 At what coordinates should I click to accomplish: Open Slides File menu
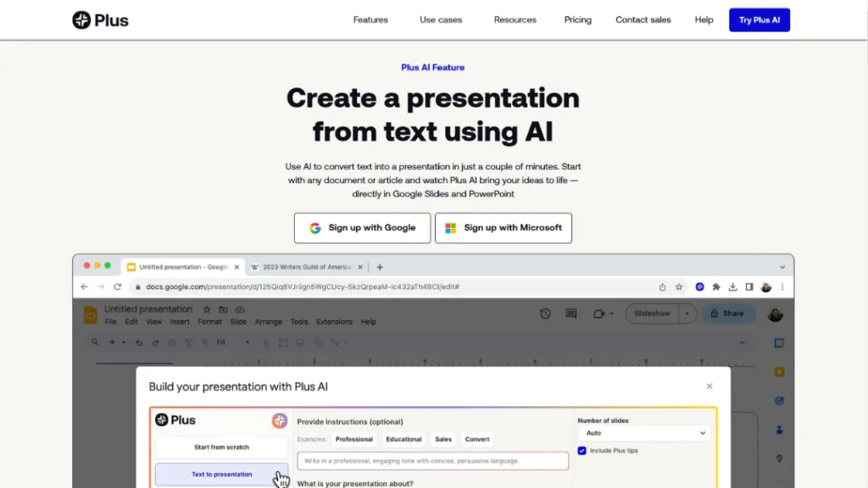pos(111,322)
